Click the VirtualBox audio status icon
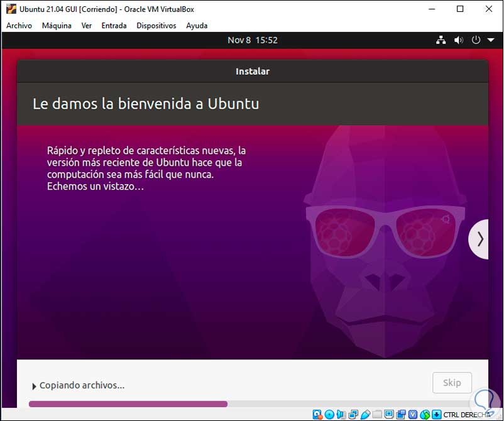Viewport: 504px width, 421px height. pos(341,415)
